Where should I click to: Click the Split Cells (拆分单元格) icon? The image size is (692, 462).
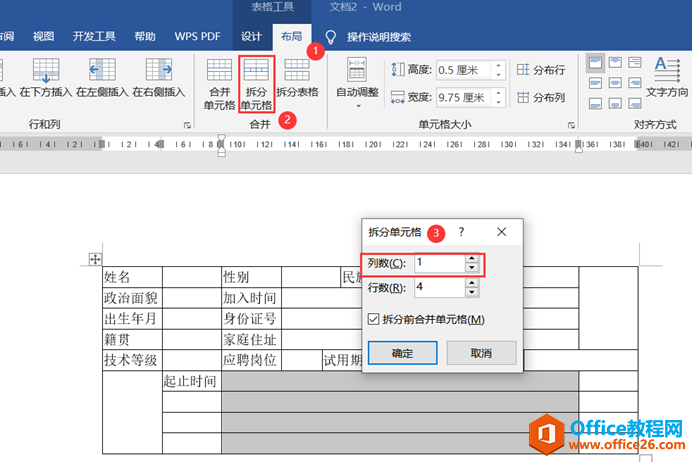pos(256,84)
